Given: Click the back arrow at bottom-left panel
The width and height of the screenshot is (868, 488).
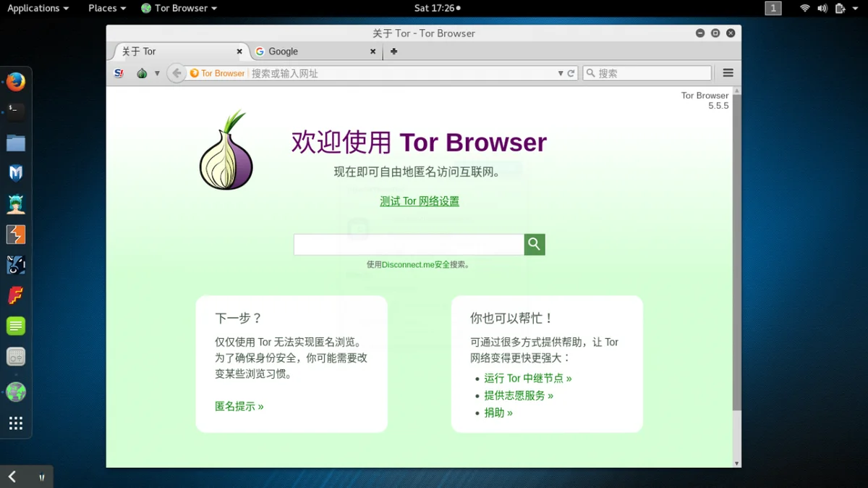Looking at the screenshot, I should 12,476.
